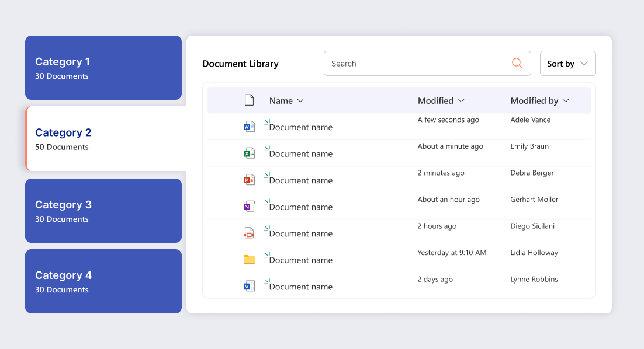Viewport: 644px width, 349px height.
Task: Open the Word document in the first row
Action: click(249, 126)
